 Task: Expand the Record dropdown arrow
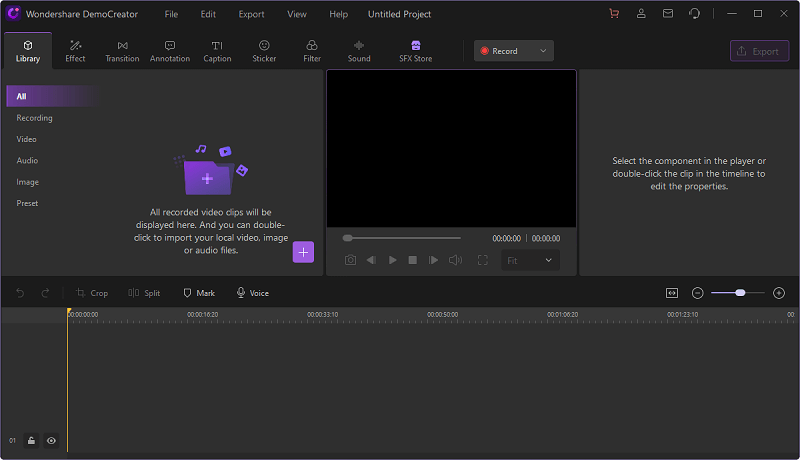543,51
